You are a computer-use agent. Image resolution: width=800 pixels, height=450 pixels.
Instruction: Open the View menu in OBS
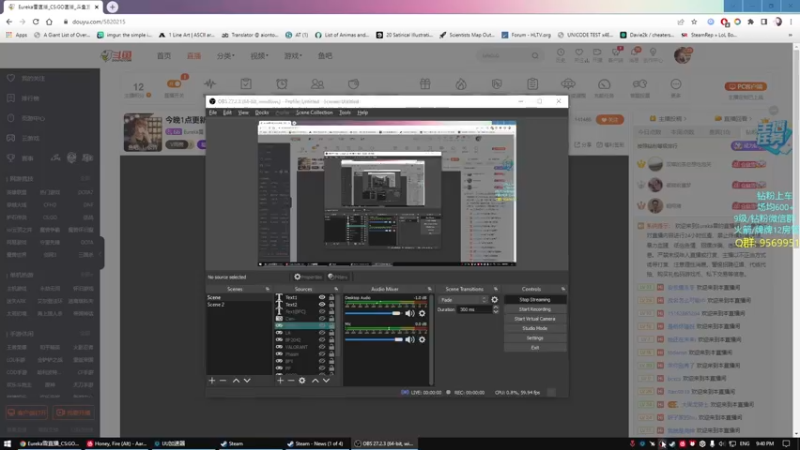pyautogui.click(x=243, y=112)
